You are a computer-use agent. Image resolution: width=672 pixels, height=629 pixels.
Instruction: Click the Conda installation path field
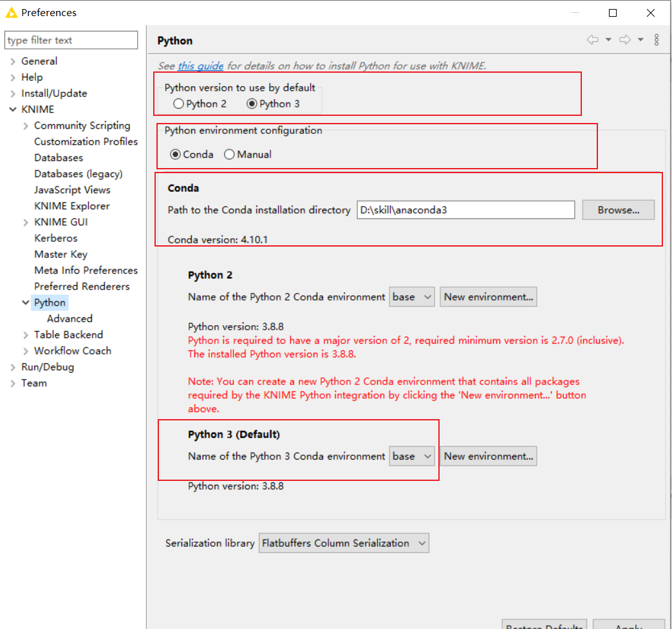click(466, 210)
